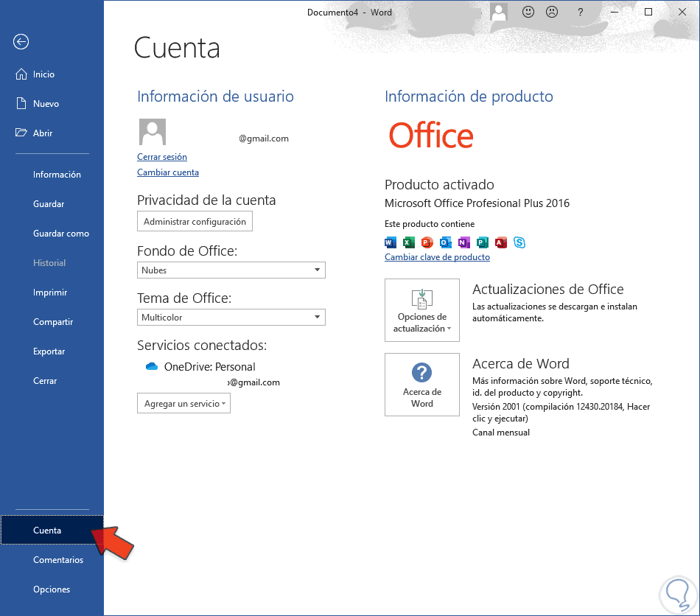
Task: Go back using the circled arrow
Action: click(21, 42)
